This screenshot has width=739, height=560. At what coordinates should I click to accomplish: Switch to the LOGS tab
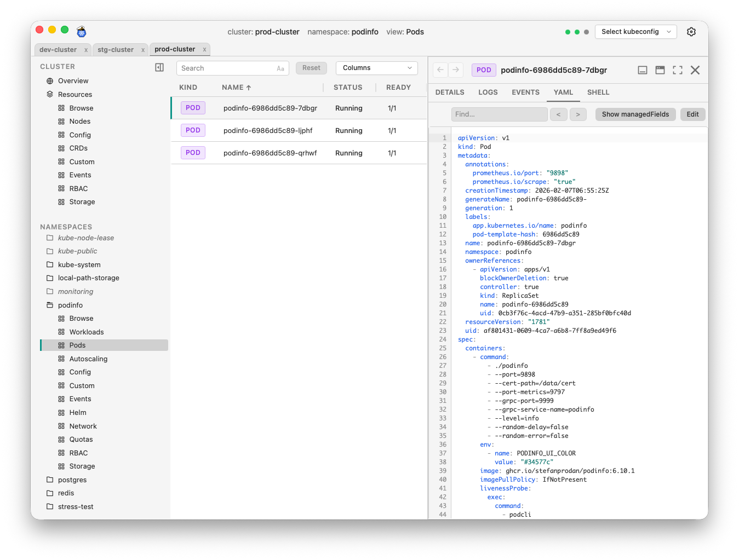(488, 92)
